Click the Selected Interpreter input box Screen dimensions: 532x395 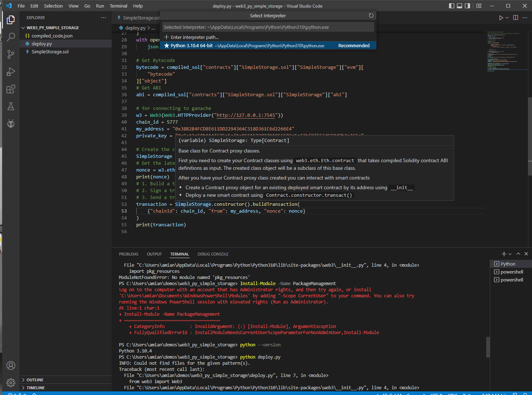click(x=268, y=27)
